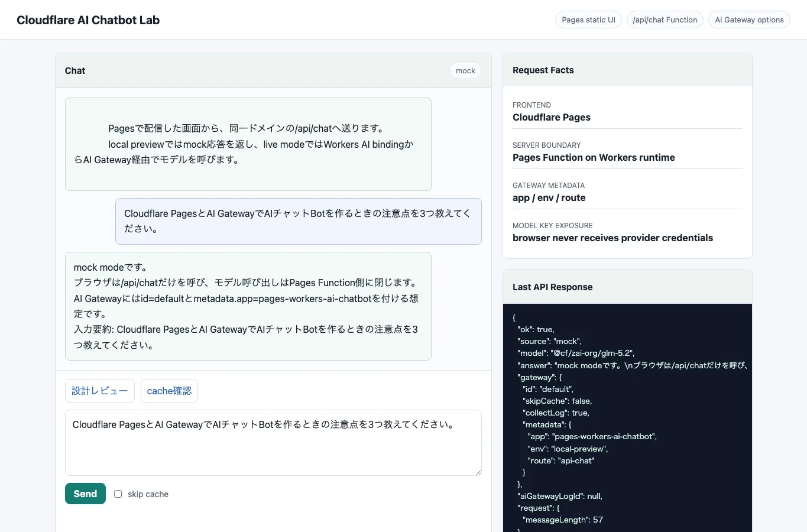807x532 pixels.
Task: Click the JSON line starting "answer"
Action: point(633,365)
